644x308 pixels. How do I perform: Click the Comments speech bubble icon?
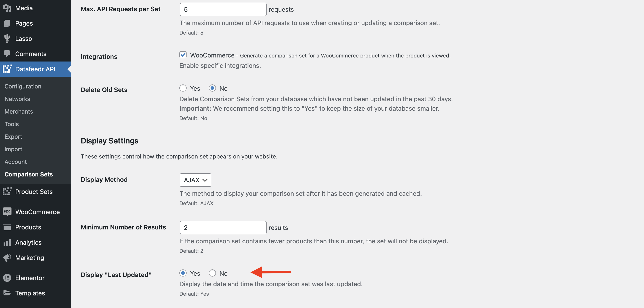7,54
